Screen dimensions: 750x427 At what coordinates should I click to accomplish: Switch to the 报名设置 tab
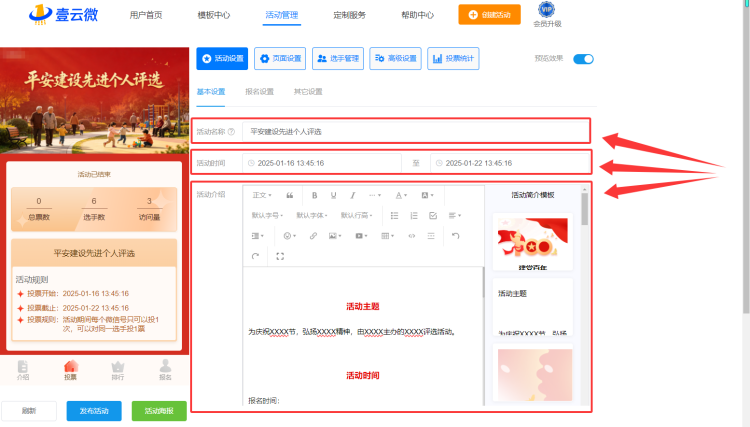tap(259, 91)
